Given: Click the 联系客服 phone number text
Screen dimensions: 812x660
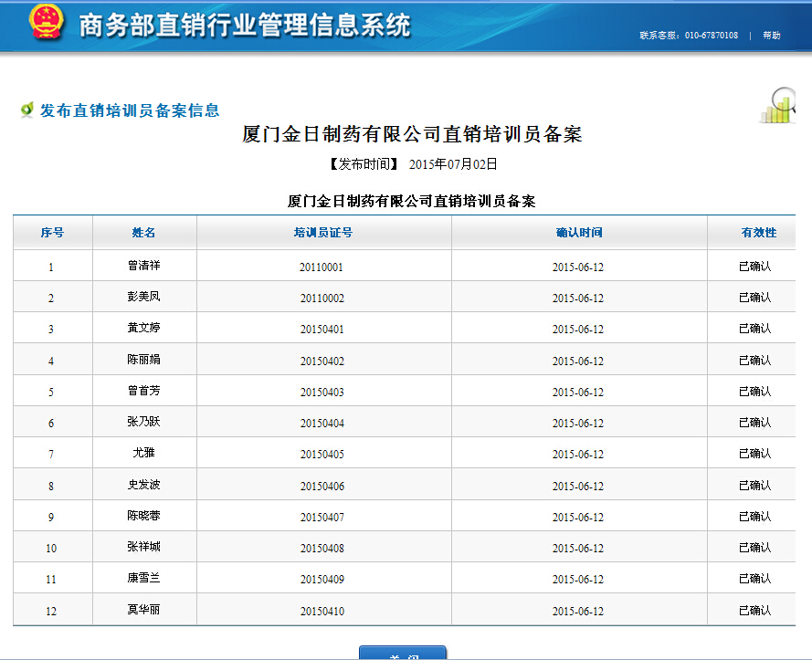Looking at the screenshot, I should tap(689, 36).
